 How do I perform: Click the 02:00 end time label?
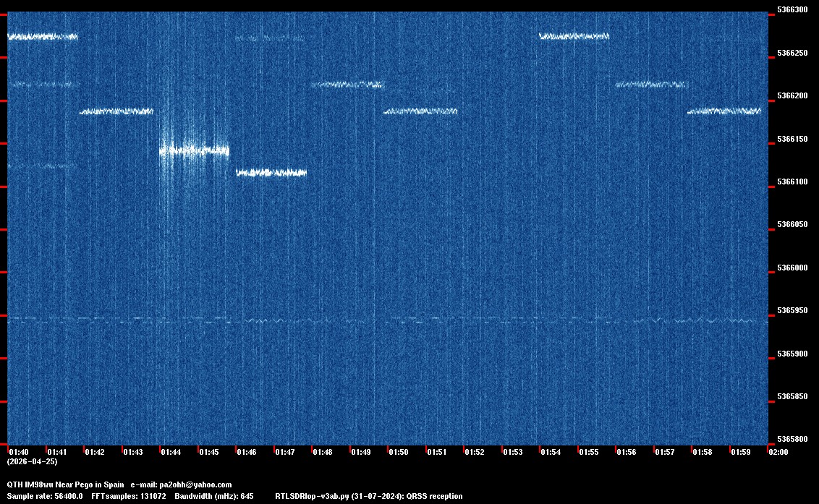[x=778, y=452]
